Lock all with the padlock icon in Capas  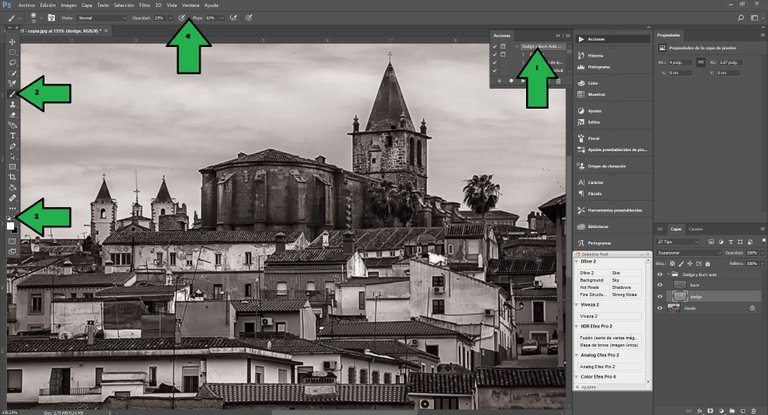pyautogui.click(x=707, y=264)
